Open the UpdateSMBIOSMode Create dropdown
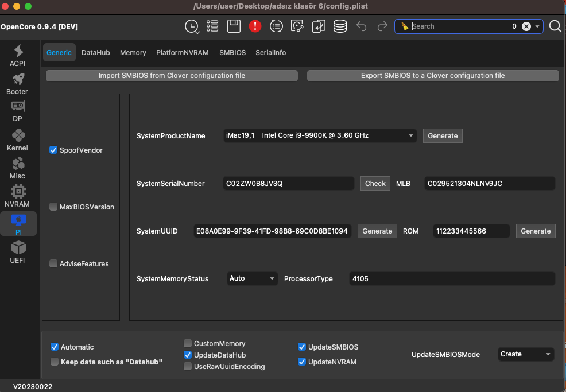The height and width of the screenshot is (392, 566). tap(525, 354)
